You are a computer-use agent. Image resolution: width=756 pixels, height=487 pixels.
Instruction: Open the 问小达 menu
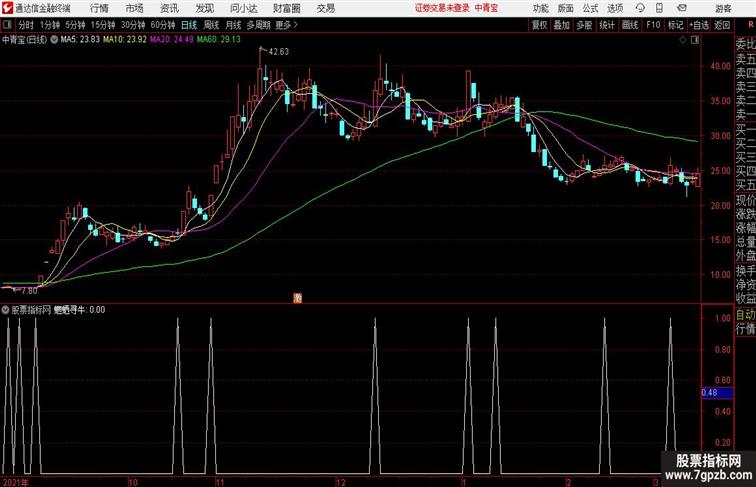point(243,8)
